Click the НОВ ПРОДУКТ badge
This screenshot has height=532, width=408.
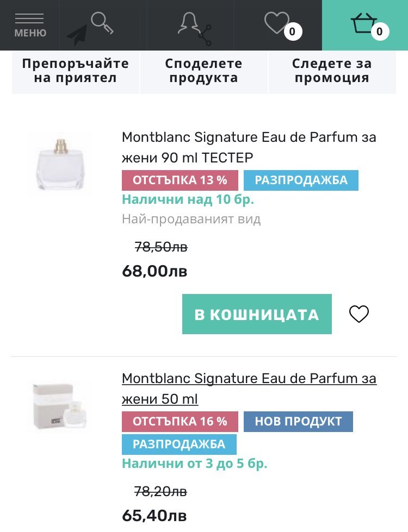[x=298, y=421]
